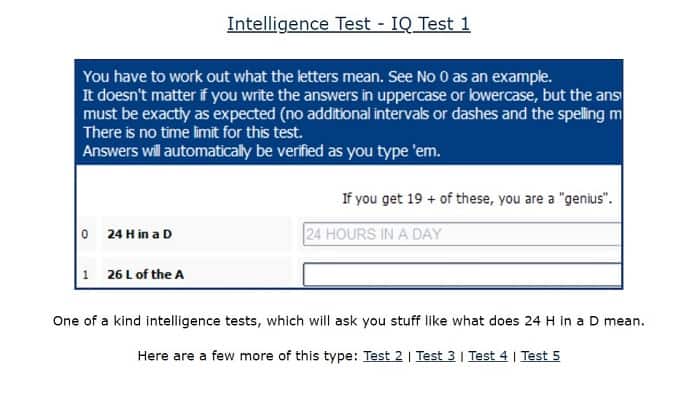Image resolution: width=700 pixels, height=415 pixels.
Task: Click row number 1 beside the first question
Action: [x=85, y=274]
